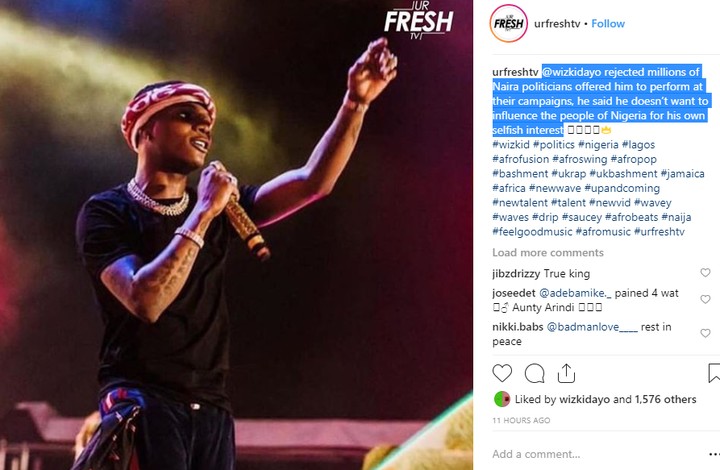
Task: Open the #wizkid hashtag
Action: click(511, 145)
